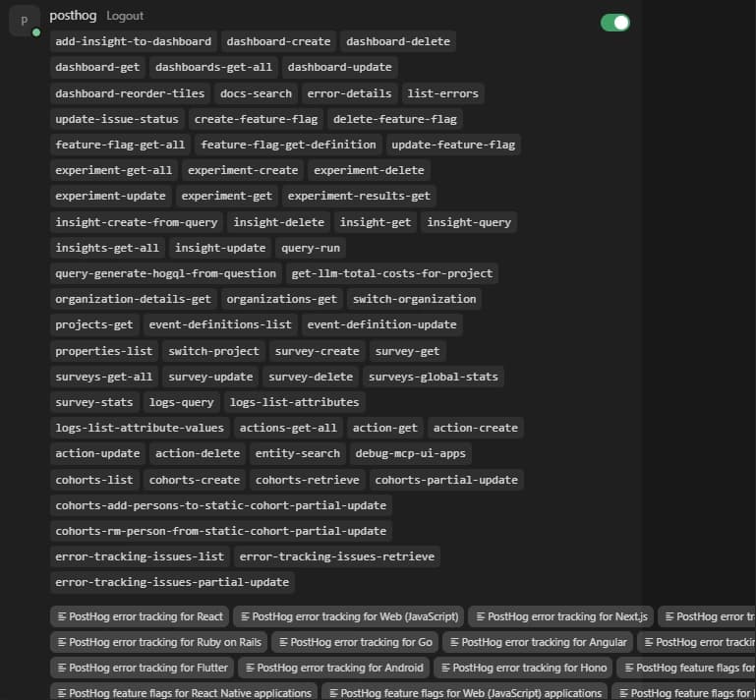Screen dimensions: 756x700
Task: Click the error-tracking-issues-partial-update chip
Action: coord(172,582)
